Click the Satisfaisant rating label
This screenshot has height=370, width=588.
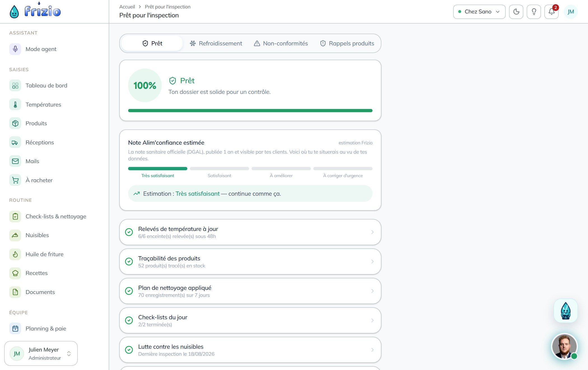pyautogui.click(x=219, y=176)
